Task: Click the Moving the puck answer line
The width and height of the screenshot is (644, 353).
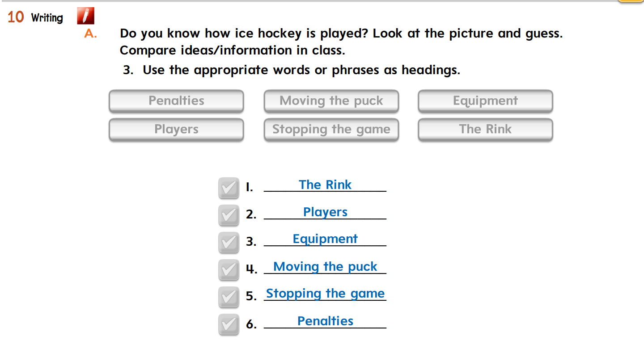Action: coord(325,267)
